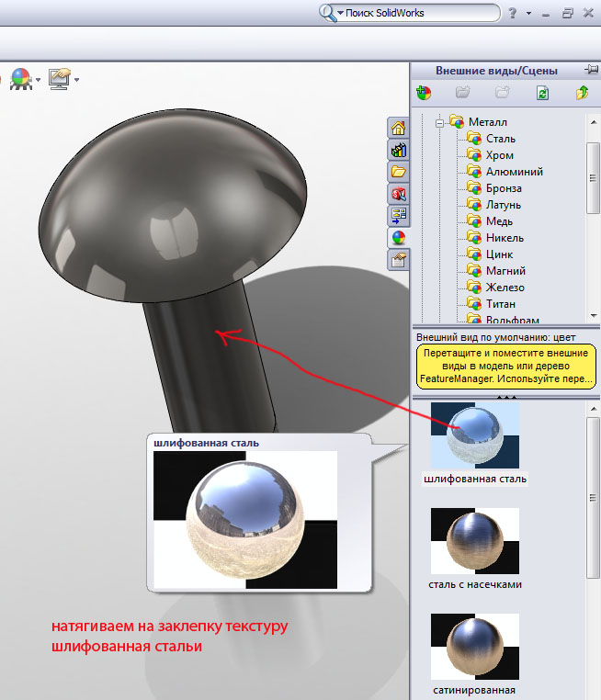Collapse the Металл tree folder

click(440, 122)
